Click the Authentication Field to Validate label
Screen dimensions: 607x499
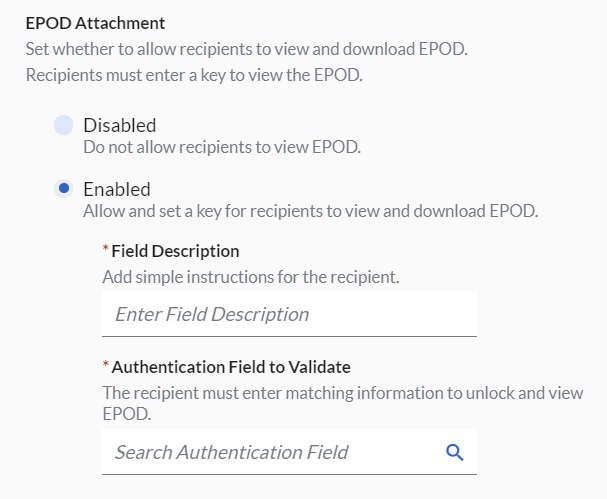point(230,367)
